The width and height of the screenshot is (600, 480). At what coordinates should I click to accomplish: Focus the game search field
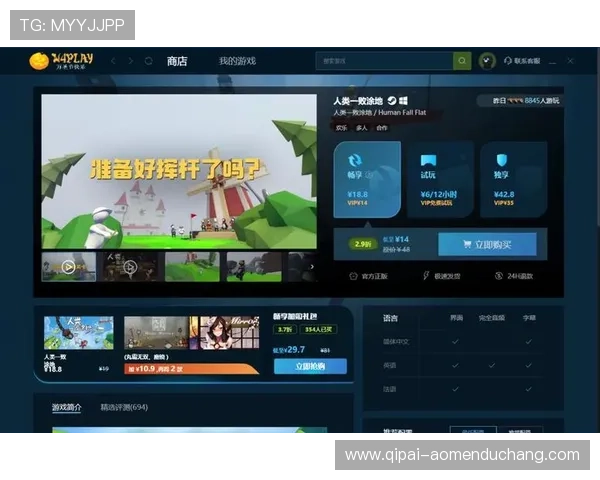click(x=385, y=61)
